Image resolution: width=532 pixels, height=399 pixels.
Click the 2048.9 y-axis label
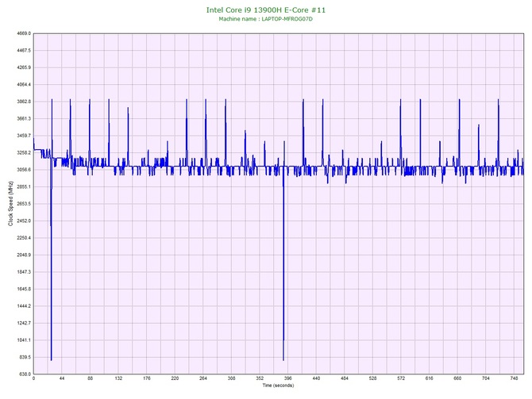[24, 255]
